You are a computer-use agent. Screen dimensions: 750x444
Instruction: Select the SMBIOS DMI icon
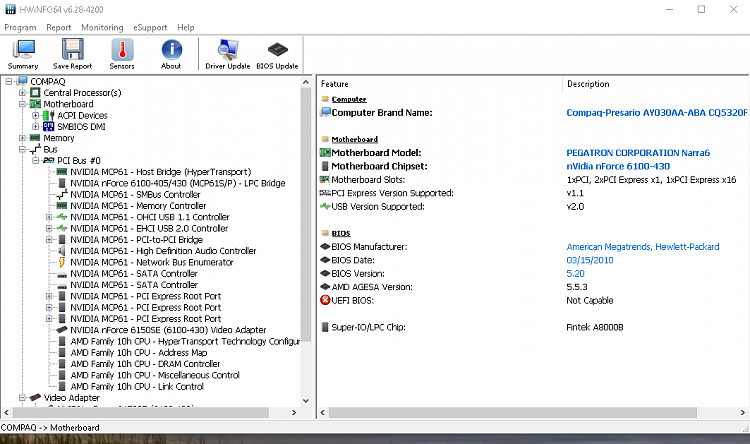click(x=48, y=126)
